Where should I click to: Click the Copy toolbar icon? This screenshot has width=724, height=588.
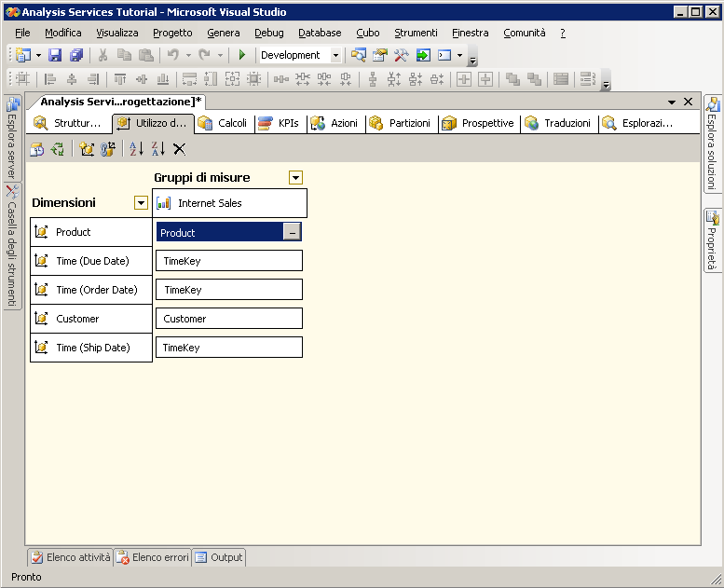(x=124, y=55)
